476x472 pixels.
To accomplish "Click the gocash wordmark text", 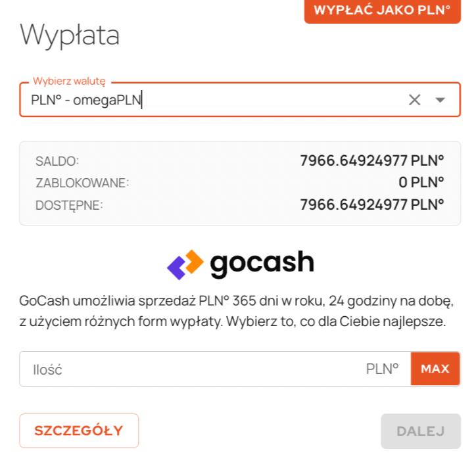I will (x=262, y=264).
